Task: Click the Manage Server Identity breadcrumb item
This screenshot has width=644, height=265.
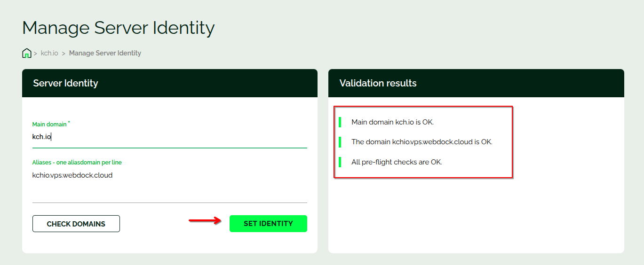Action: [x=105, y=53]
